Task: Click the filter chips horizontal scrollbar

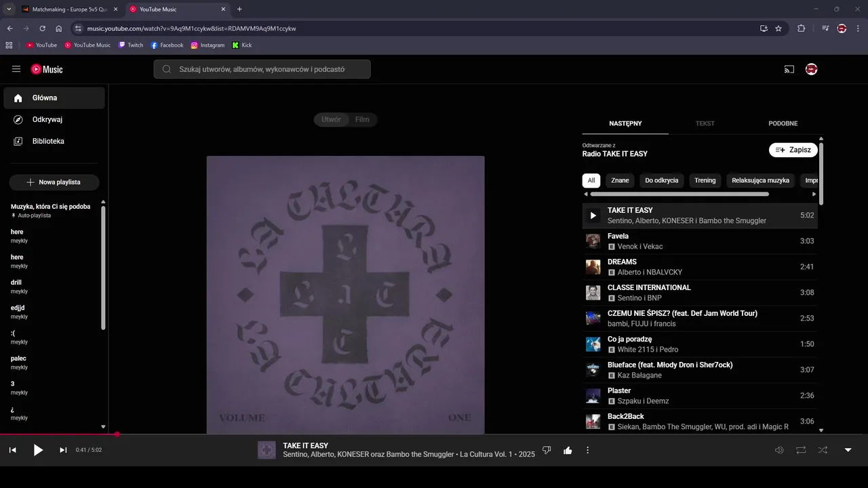Action: tap(679, 194)
